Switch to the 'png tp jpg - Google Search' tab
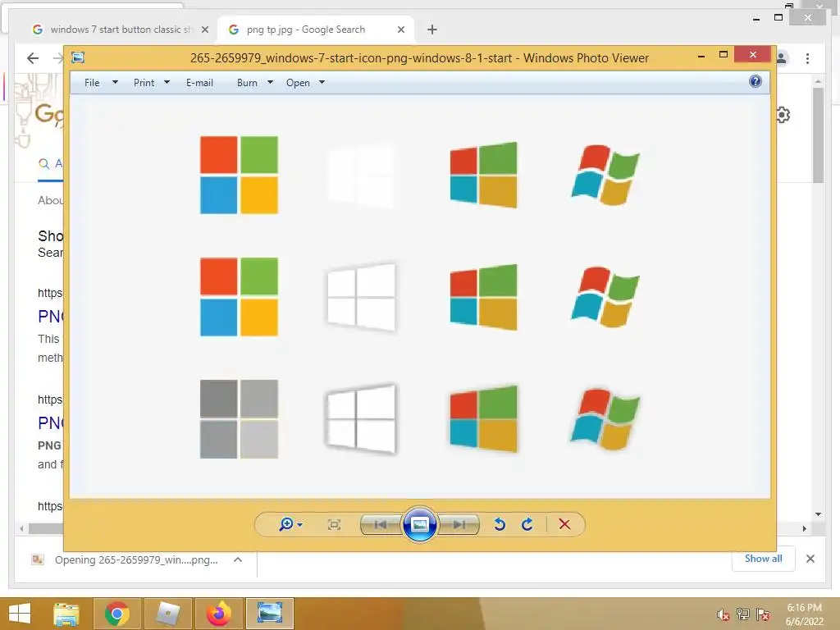This screenshot has width=840, height=630. [x=305, y=30]
